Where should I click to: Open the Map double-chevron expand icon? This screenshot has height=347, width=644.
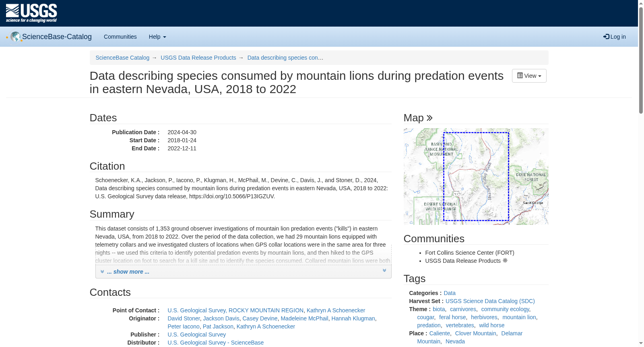[x=429, y=118]
